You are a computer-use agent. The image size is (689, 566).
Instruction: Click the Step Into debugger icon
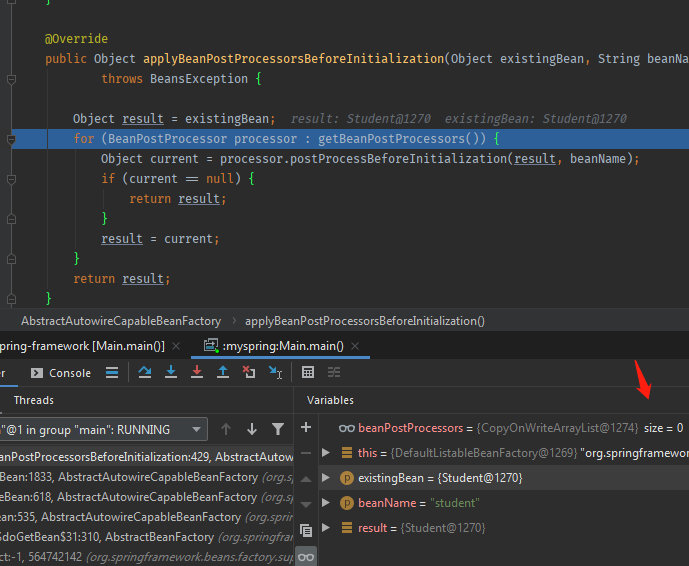tap(171, 372)
